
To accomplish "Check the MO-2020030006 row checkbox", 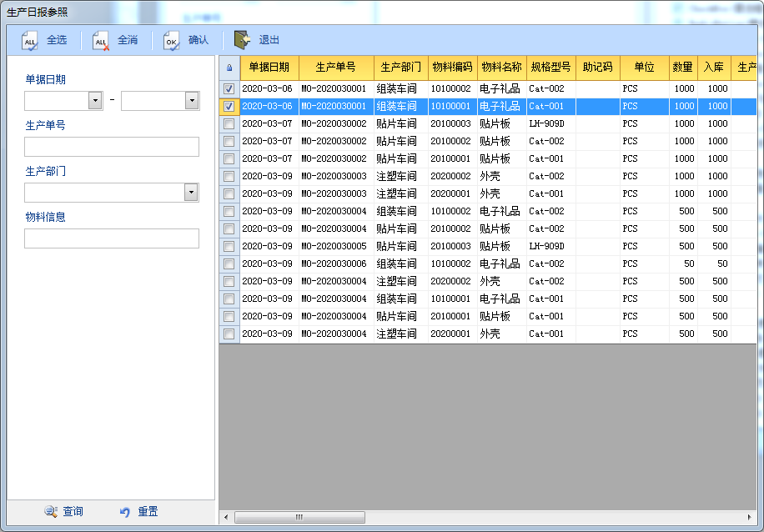I will [229, 264].
